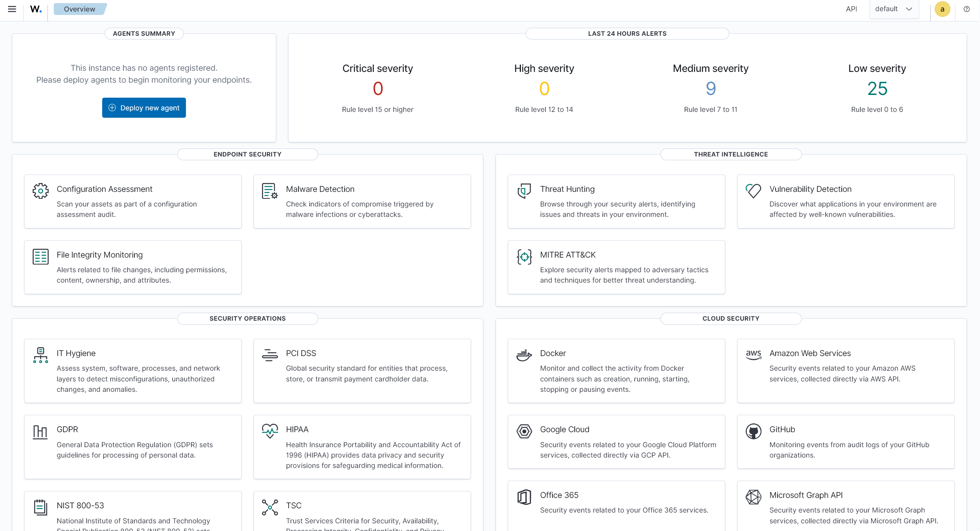Open the NIST 800-53 module title
The width and height of the screenshot is (980, 531).
[x=80, y=506]
